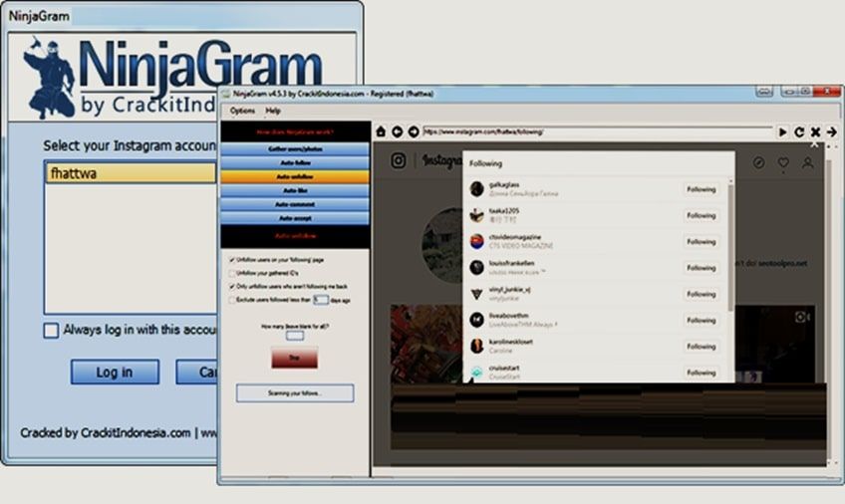The height and width of the screenshot is (504, 845).
Task: Click the 'Scanning your follows...' status box
Action: click(x=295, y=393)
